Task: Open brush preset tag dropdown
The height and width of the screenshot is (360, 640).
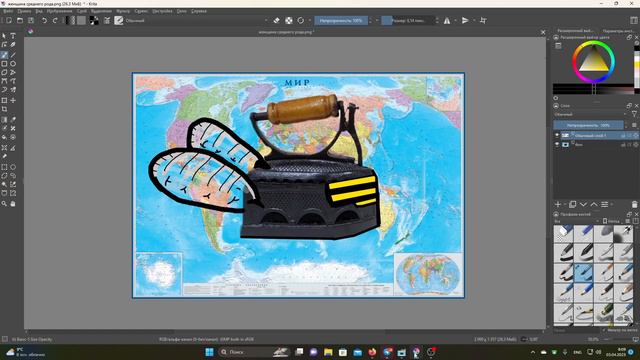Action: 577,221
